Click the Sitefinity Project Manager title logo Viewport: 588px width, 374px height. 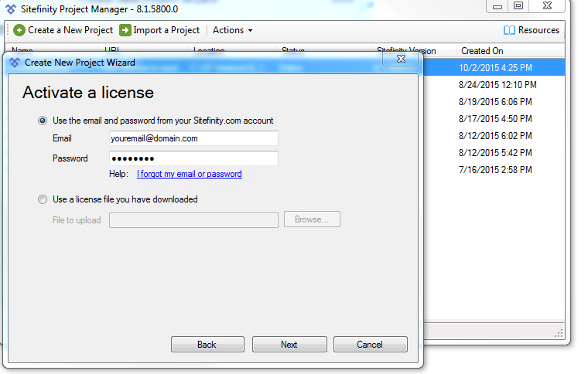[x=11, y=9]
